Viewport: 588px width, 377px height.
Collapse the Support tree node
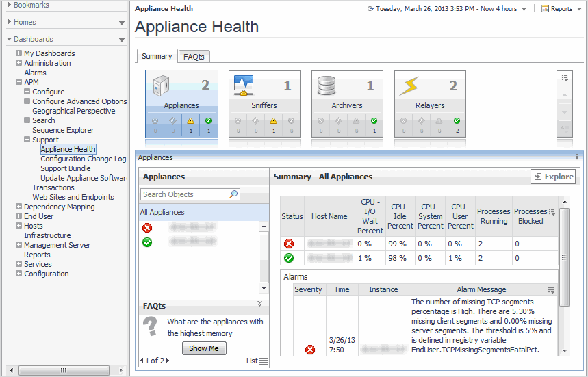[27, 140]
